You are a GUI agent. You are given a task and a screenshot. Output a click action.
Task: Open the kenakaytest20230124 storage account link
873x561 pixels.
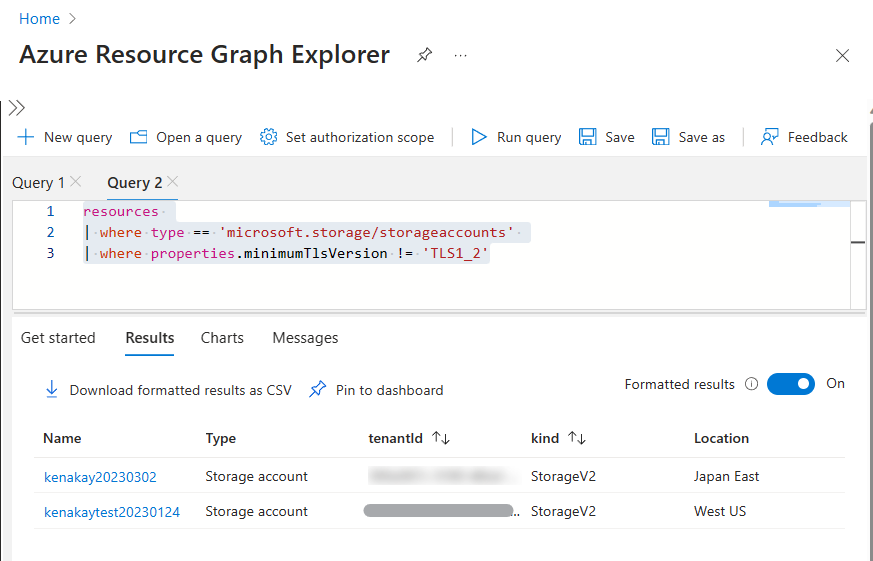click(x=112, y=511)
